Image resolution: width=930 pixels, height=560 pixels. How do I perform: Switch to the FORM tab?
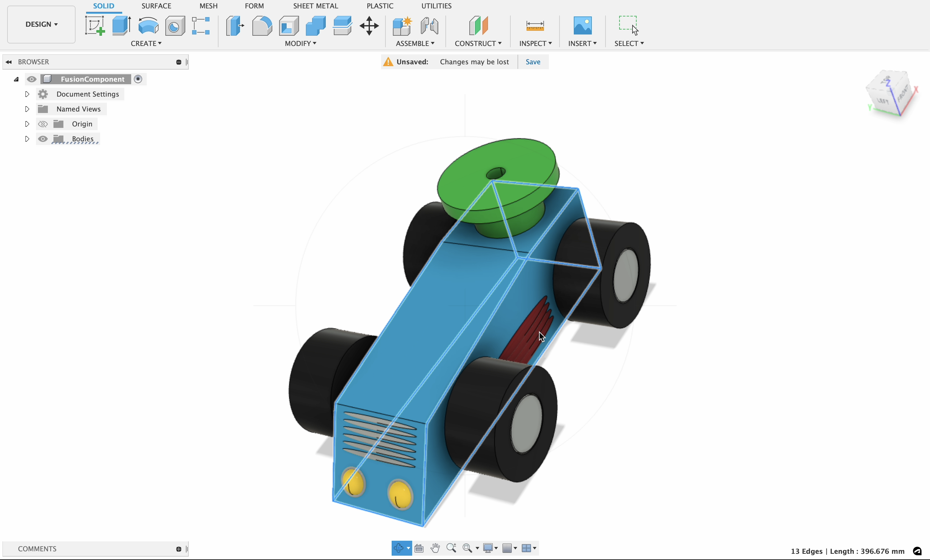coord(254,6)
